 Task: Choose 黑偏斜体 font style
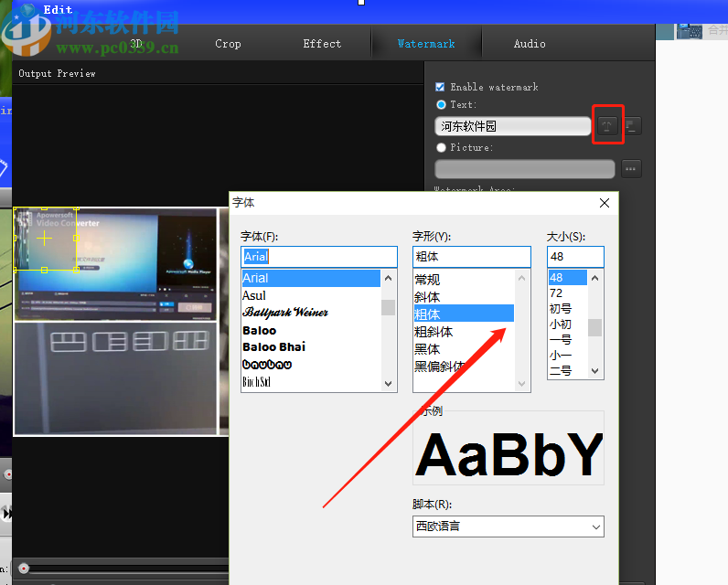click(x=464, y=367)
